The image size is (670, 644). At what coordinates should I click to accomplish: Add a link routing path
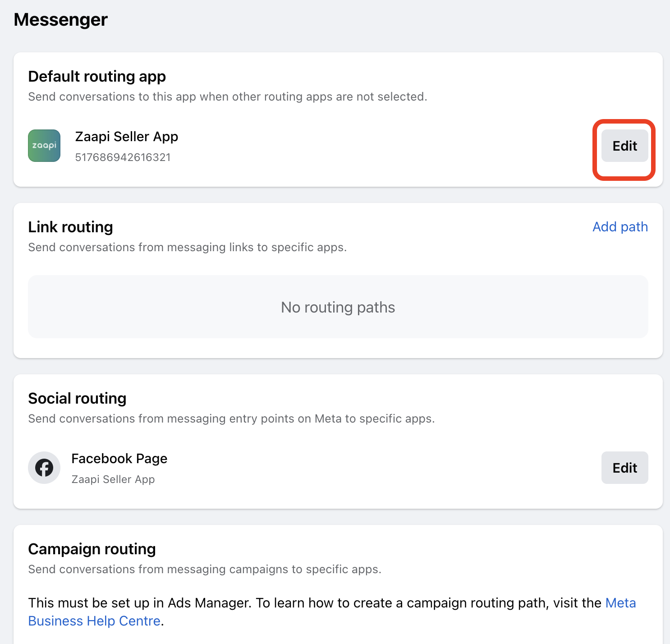(620, 227)
